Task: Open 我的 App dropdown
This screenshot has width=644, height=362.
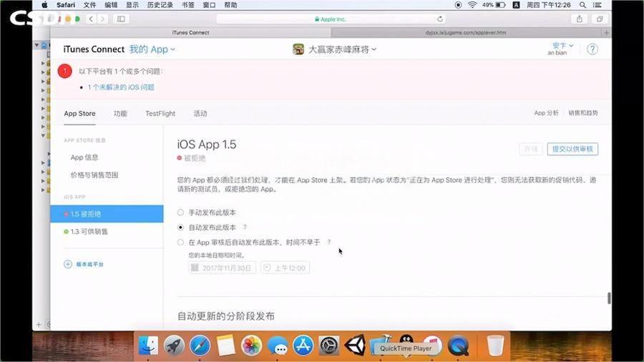Action: tap(152, 49)
